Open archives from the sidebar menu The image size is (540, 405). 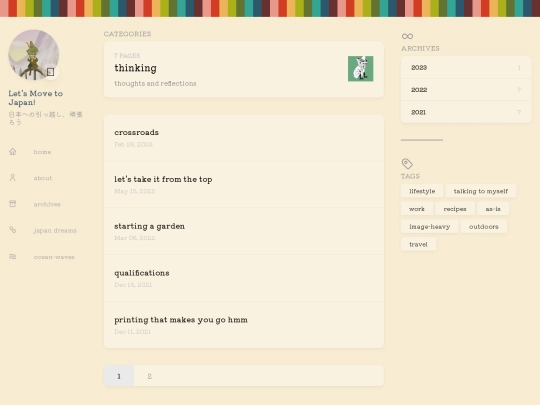pyautogui.click(x=47, y=204)
